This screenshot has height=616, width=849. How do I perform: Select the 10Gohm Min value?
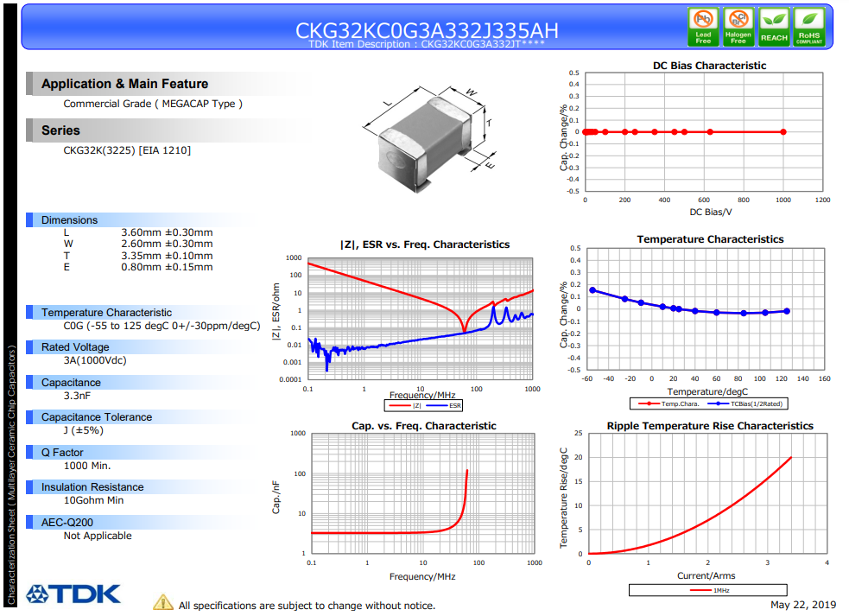[93, 500]
